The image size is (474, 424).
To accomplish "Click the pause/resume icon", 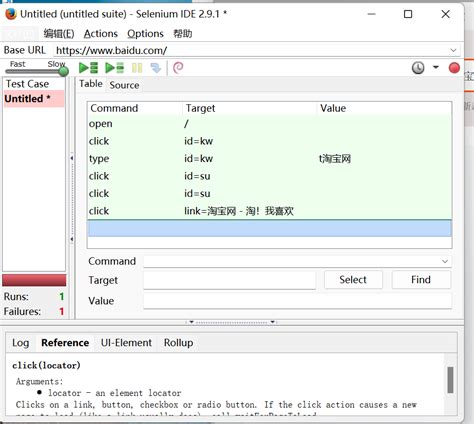I will point(137,68).
